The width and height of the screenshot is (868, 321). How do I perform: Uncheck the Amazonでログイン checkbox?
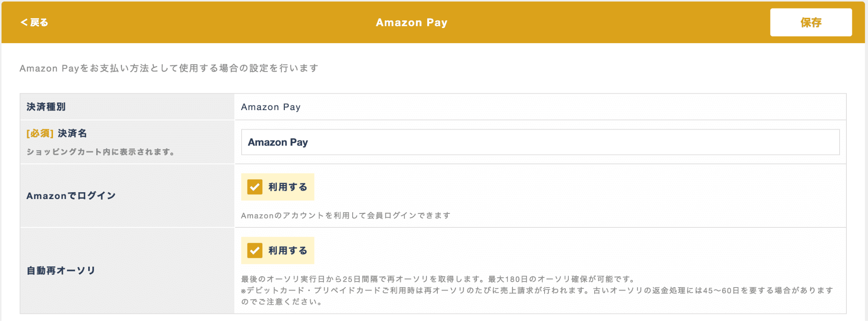[255, 187]
